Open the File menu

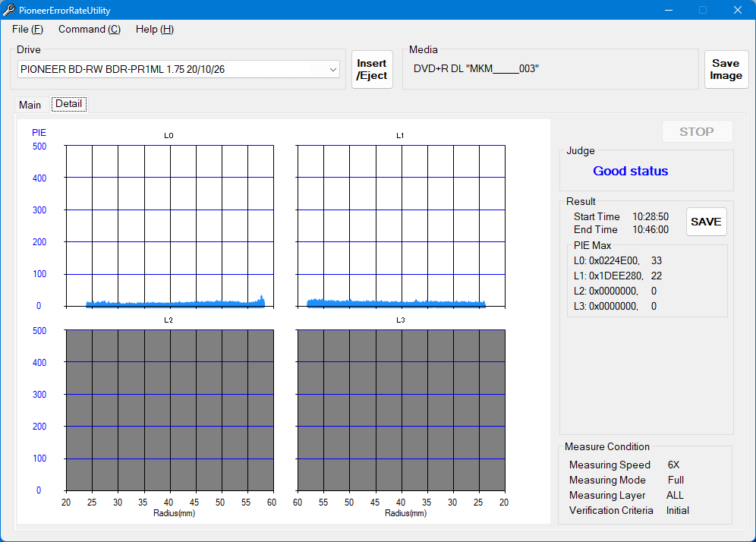tap(27, 29)
